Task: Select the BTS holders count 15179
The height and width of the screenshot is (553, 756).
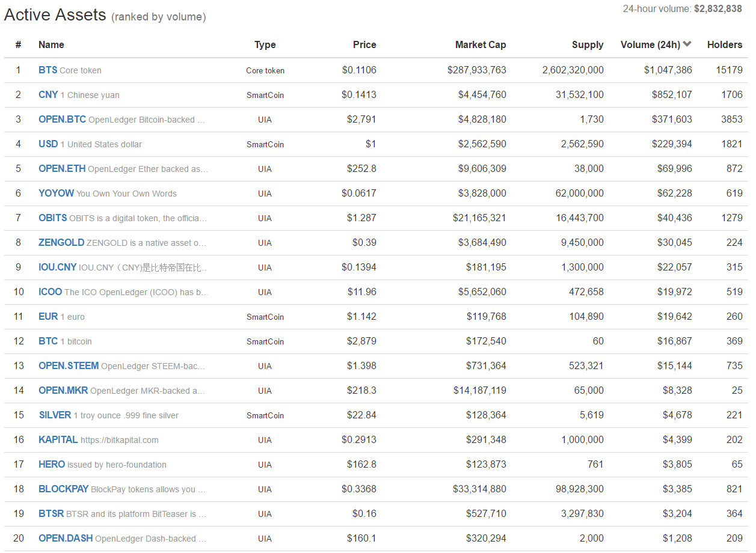Action: point(729,70)
